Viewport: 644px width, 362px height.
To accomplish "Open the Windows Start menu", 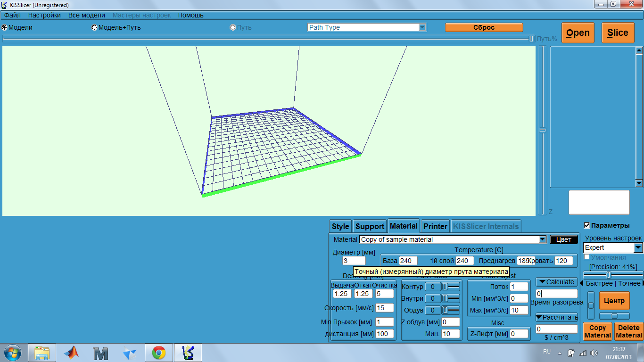I will tap(12, 353).
